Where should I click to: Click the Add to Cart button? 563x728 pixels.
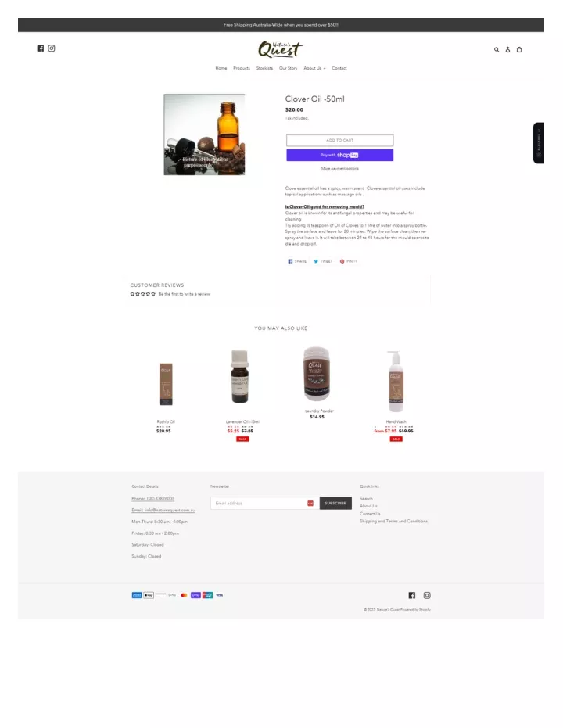339,140
